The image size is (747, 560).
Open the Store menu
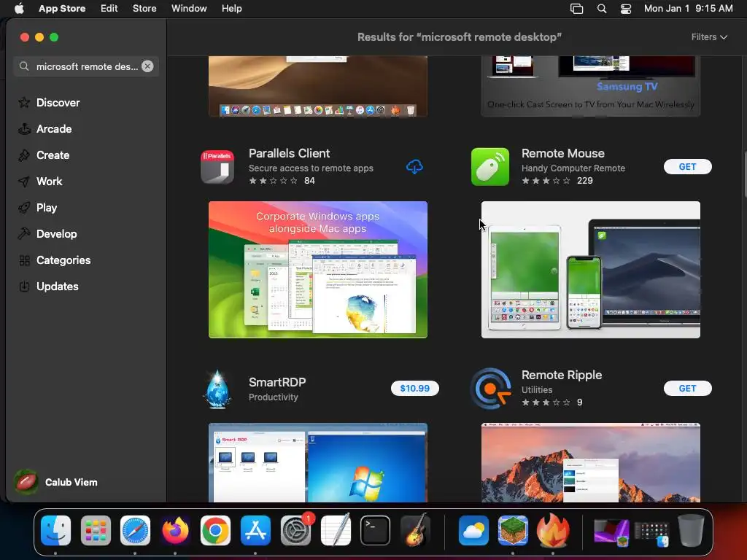point(144,9)
